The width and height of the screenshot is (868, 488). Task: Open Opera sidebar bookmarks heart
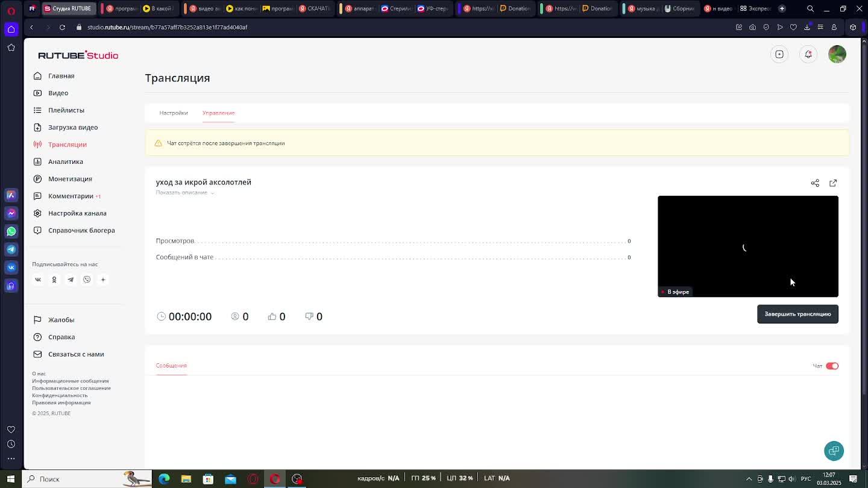[x=11, y=430]
